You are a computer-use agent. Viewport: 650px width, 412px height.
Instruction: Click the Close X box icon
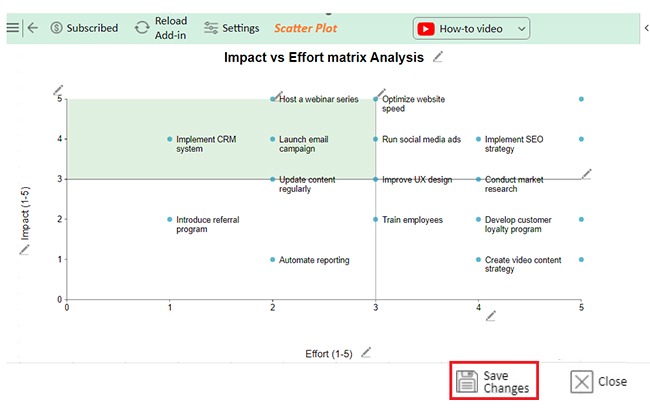coord(582,382)
